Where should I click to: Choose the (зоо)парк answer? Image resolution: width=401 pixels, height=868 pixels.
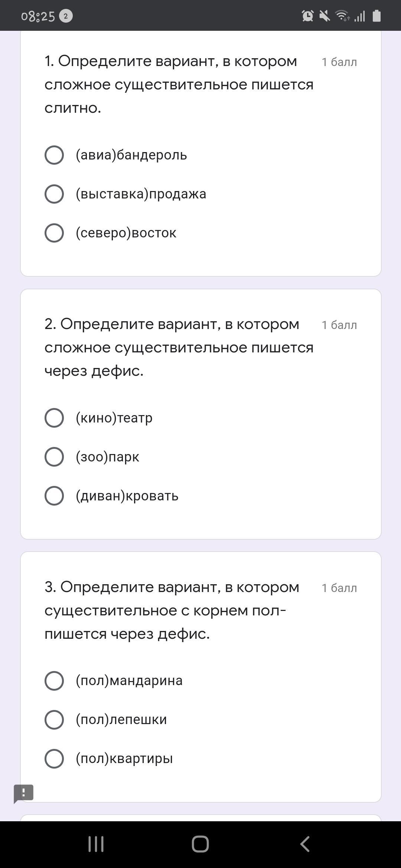54,457
